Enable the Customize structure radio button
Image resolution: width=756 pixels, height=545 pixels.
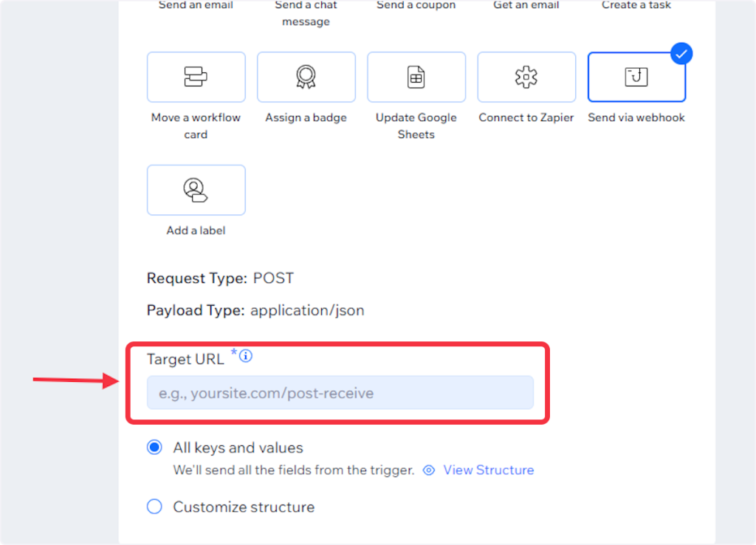pyautogui.click(x=154, y=507)
